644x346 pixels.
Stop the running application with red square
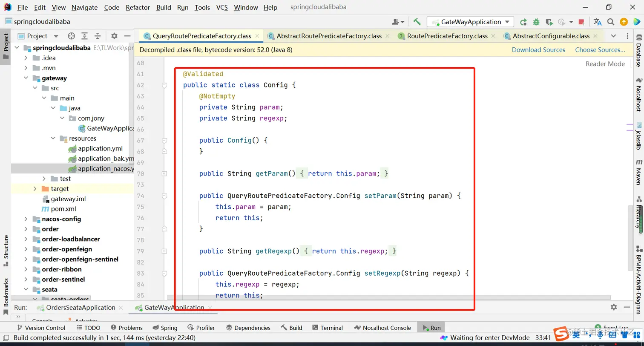click(582, 22)
